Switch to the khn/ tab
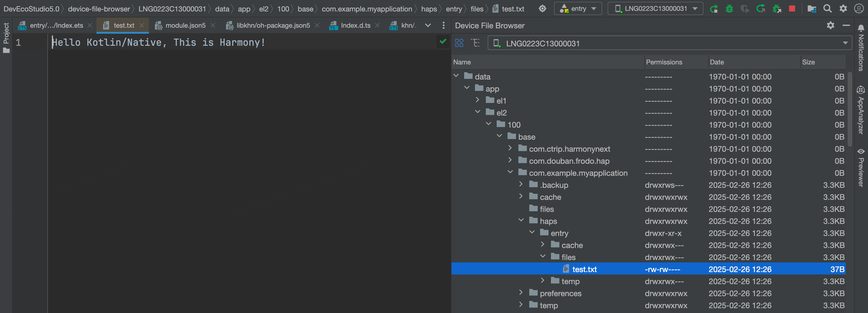 point(403,25)
